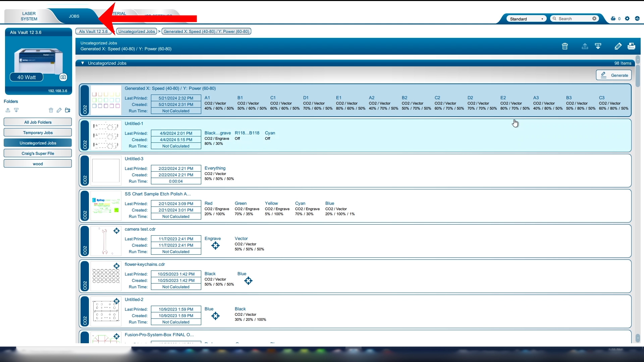Viewport: 644px width, 362px height.
Task: Click the Black process in flower-keychains.cdr
Action: click(219, 279)
